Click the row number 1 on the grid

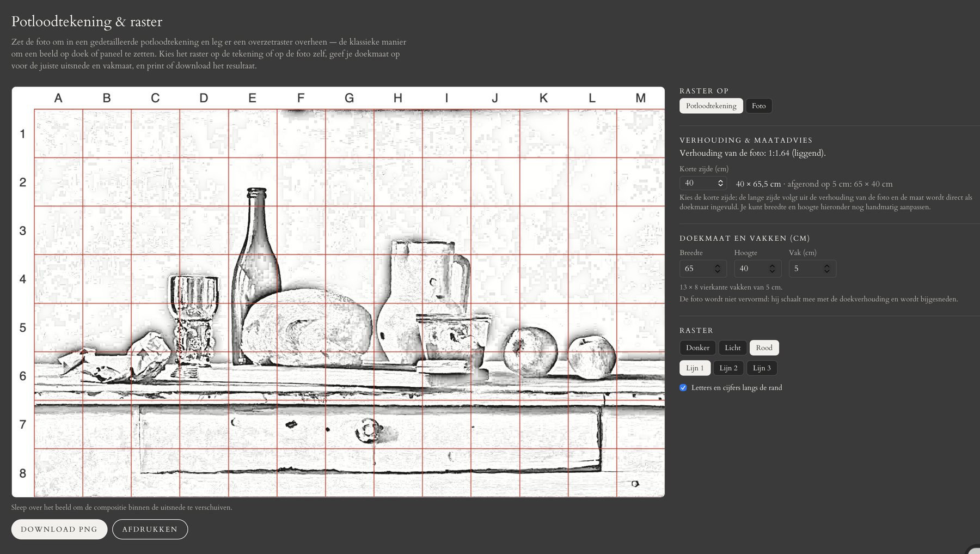coord(22,134)
